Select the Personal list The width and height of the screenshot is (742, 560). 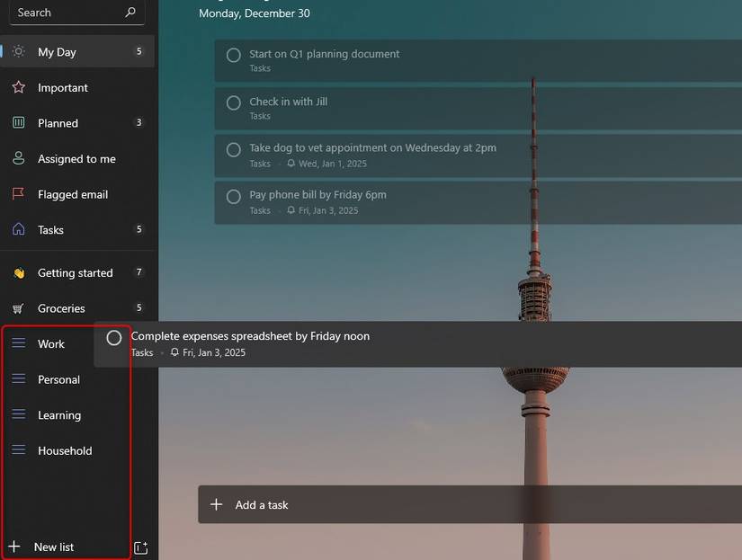tap(57, 379)
